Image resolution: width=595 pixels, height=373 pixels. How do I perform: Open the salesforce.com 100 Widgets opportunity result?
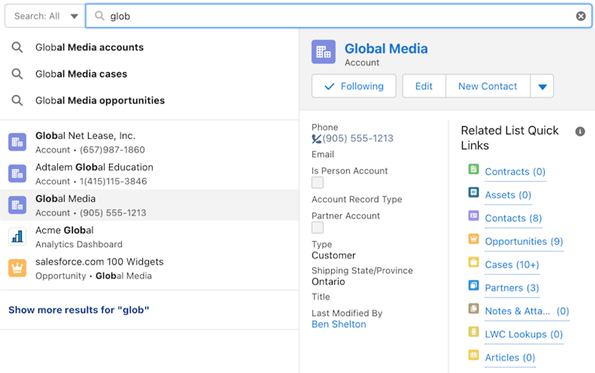point(149,268)
